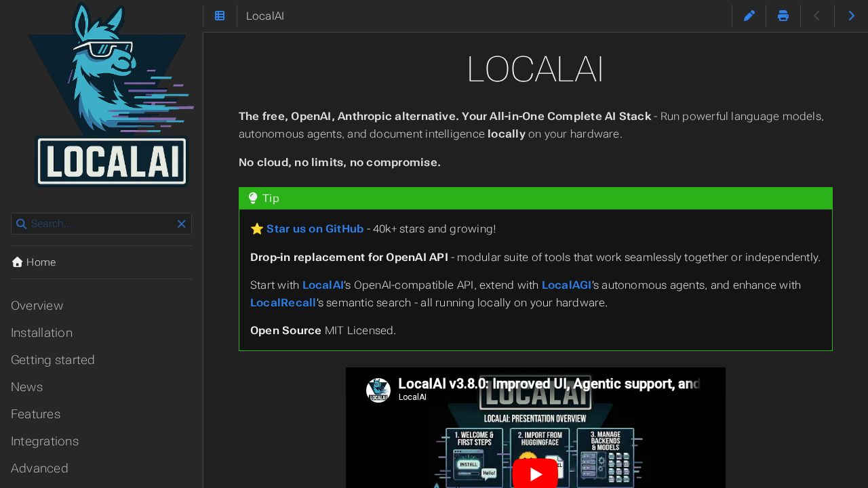Click the Tip box header
This screenshot has width=868, height=488.
536,199
